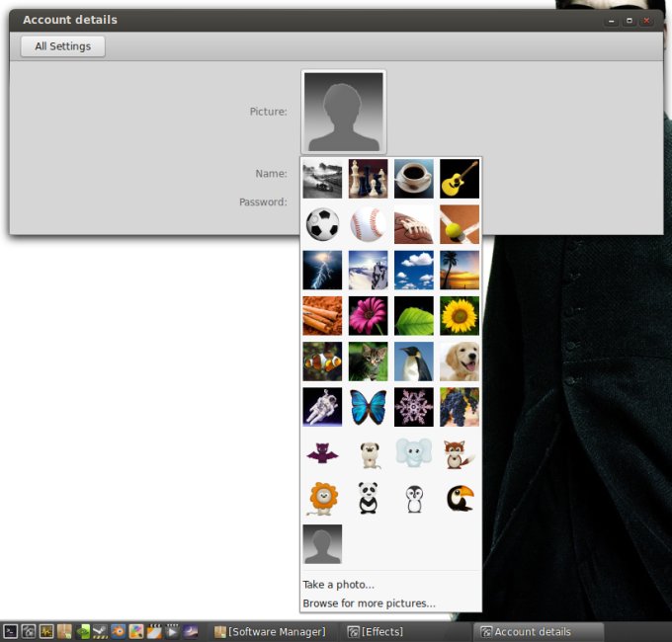Choose the soccer ball avatar
This screenshot has width=672, height=642.
click(x=322, y=224)
